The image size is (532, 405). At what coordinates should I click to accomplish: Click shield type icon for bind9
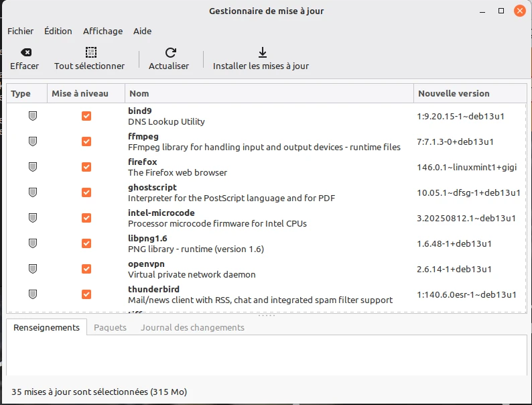(x=32, y=116)
